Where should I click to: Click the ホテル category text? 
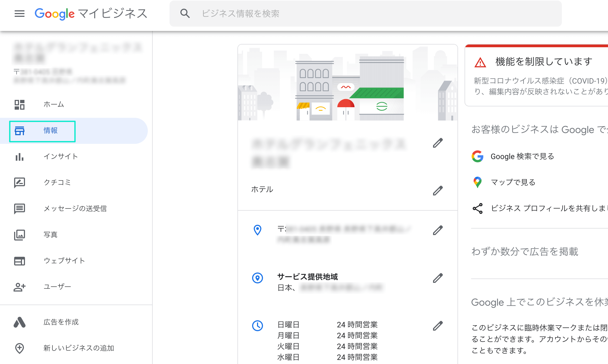click(262, 189)
